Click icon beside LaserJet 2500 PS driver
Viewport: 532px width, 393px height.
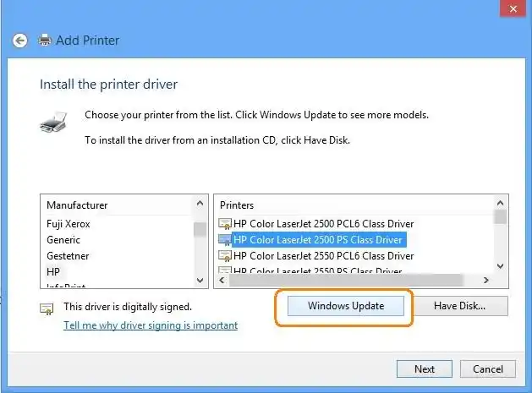225,240
